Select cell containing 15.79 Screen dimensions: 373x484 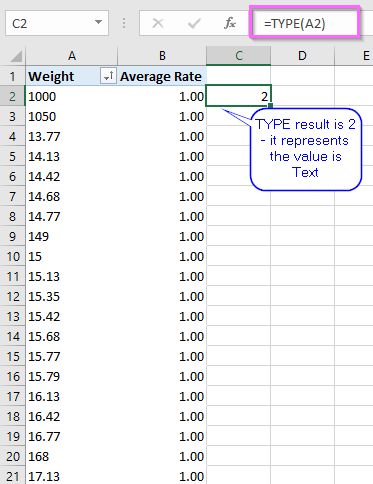point(72,376)
